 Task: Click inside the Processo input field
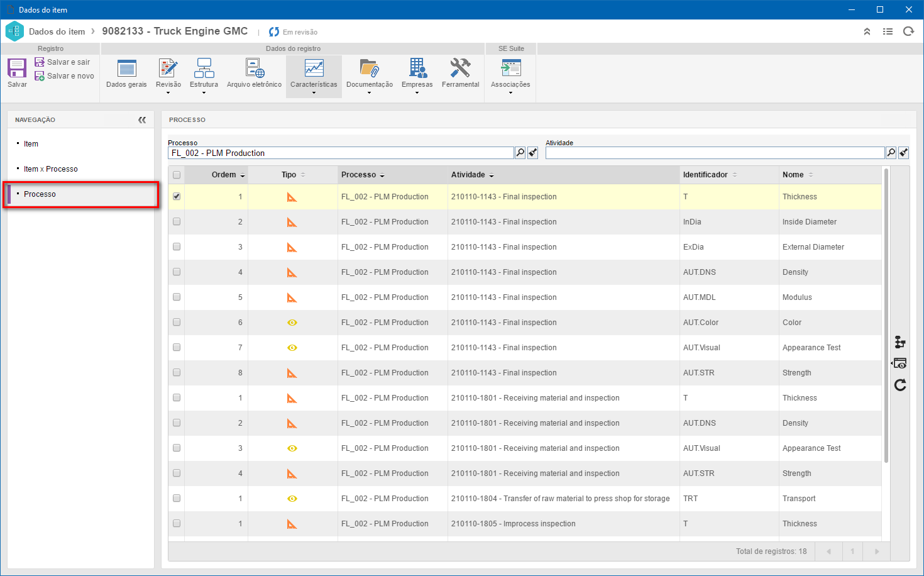click(x=341, y=153)
